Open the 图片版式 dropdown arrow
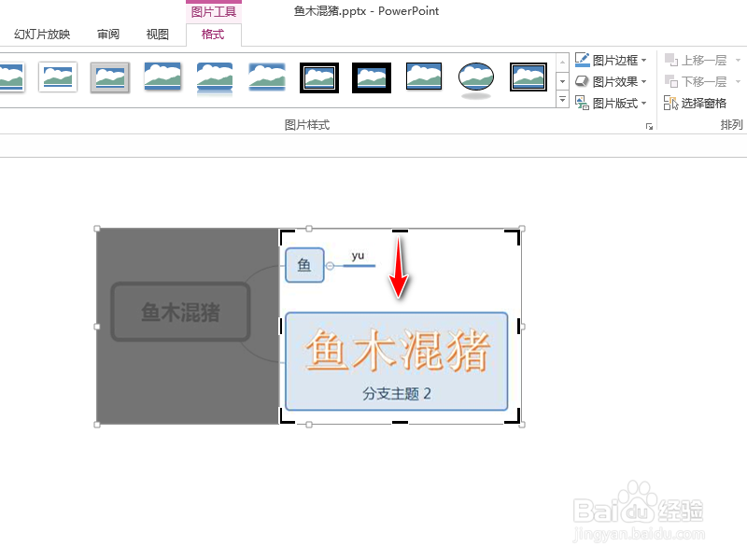 click(644, 104)
